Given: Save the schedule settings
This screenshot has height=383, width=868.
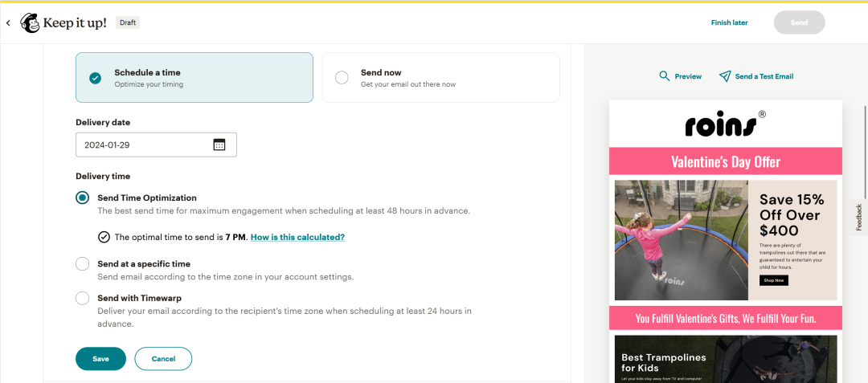Looking at the screenshot, I should [x=100, y=359].
